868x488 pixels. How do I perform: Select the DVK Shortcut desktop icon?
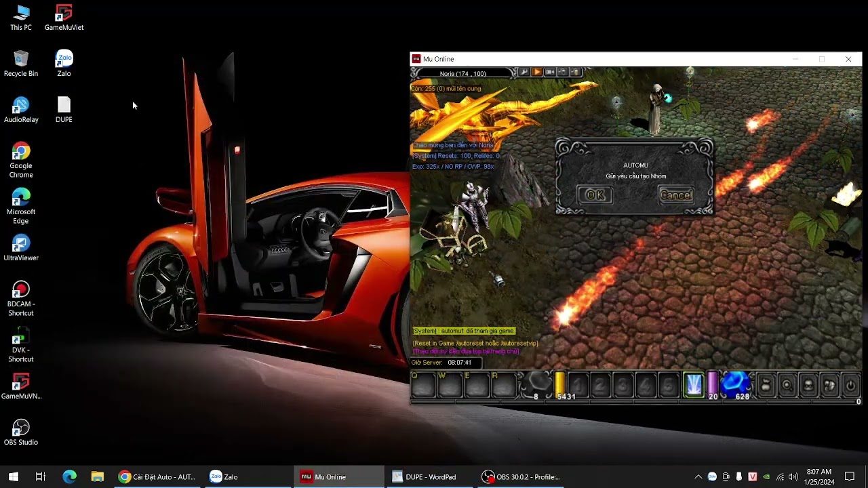[21, 345]
